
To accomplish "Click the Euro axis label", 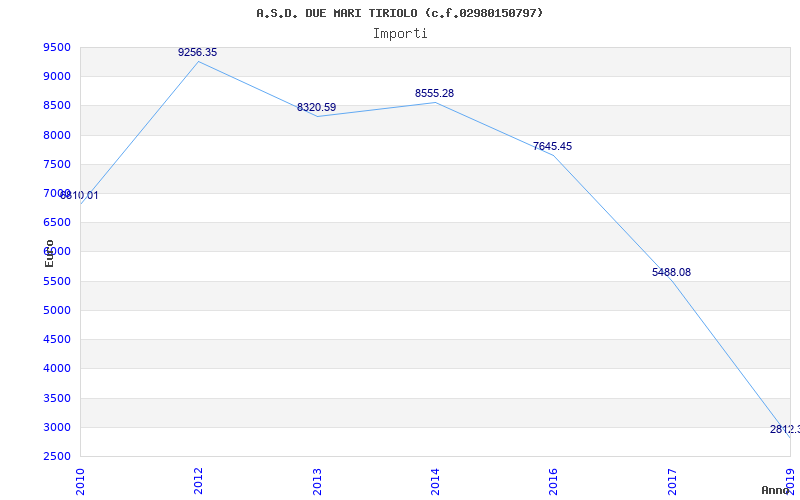I will pos(49,254).
